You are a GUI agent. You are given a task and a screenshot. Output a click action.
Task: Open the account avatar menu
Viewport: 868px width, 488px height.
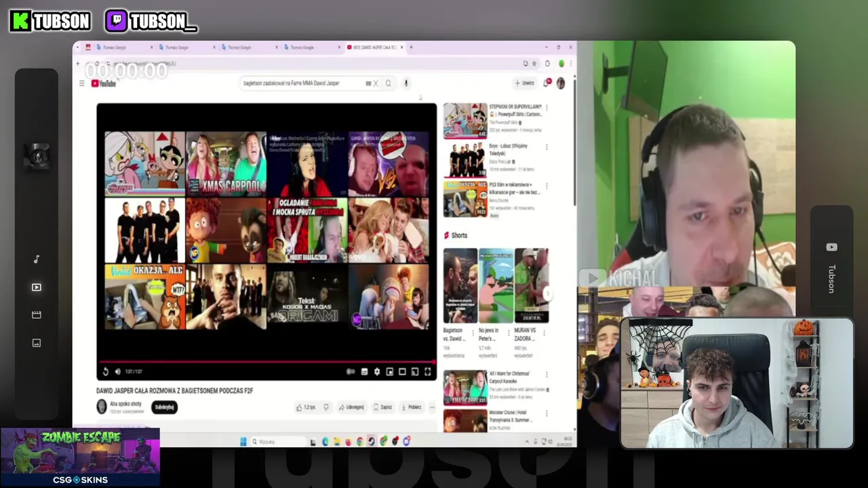coord(561,83)
